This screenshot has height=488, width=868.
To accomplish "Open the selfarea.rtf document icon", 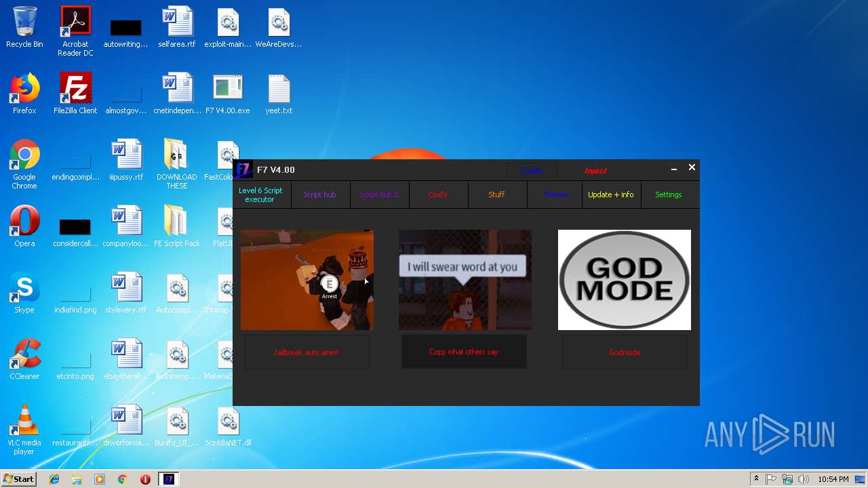I will click(x=177, y=27).
